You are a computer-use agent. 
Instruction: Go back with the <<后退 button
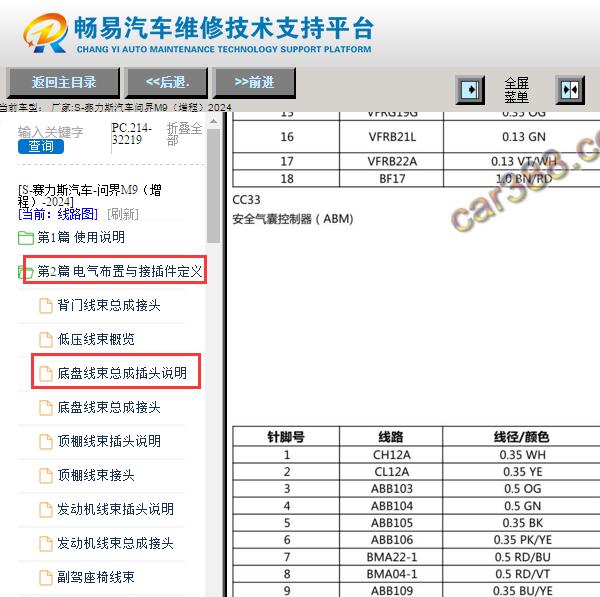167,82
